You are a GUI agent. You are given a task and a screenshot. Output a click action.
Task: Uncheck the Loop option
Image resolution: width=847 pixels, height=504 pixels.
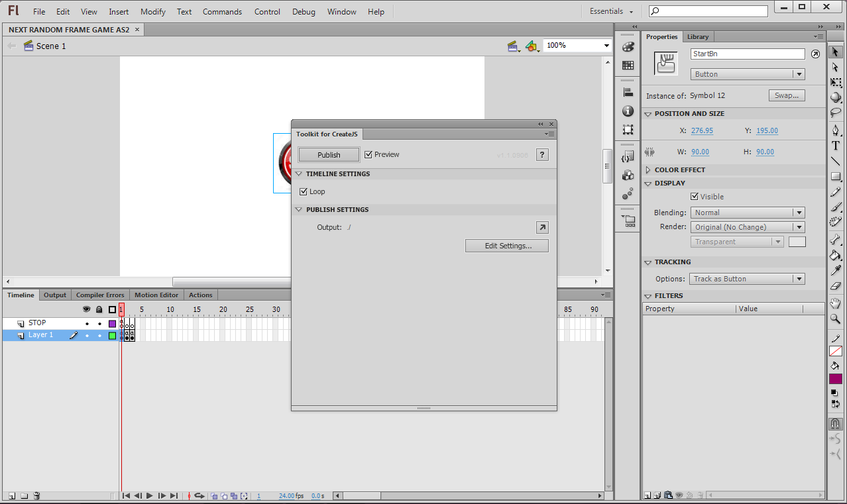[303, 191]
